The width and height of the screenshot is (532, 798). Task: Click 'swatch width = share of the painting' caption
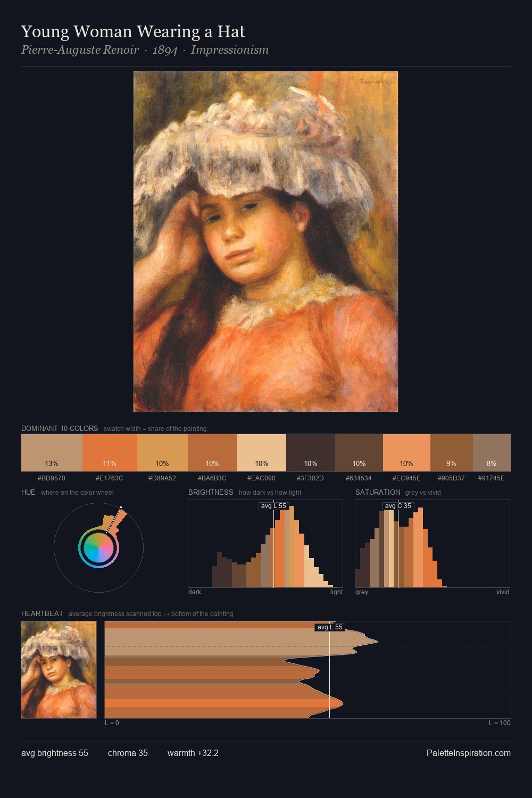point(155,428)
